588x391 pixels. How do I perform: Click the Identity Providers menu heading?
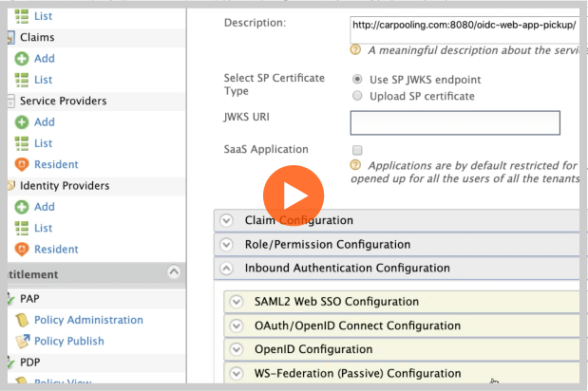[65, 186]
